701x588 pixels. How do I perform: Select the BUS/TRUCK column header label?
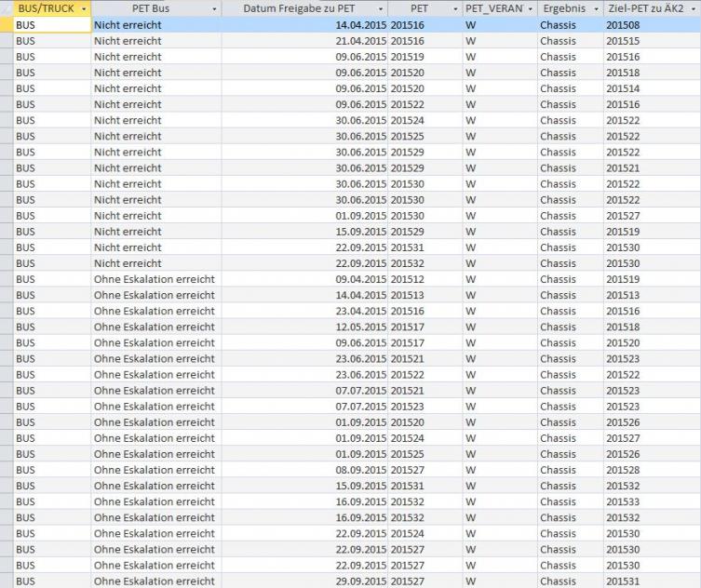coord(46,8)
